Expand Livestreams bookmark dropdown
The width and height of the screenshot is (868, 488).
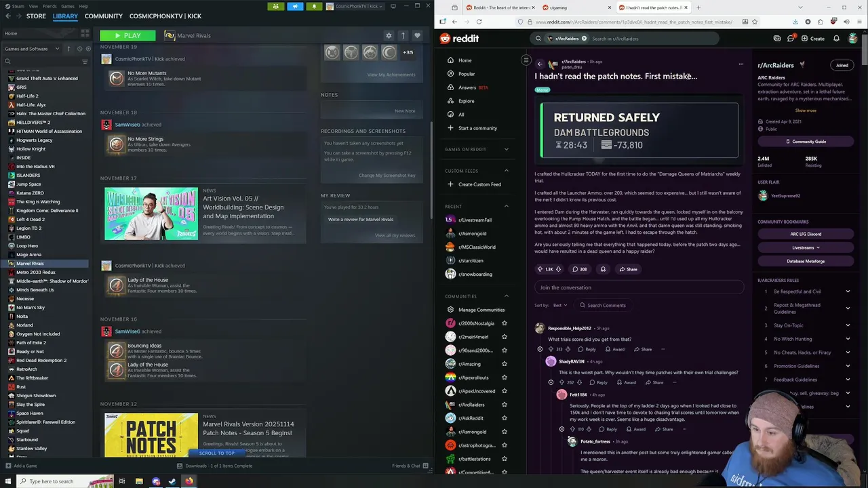[806, 247]
